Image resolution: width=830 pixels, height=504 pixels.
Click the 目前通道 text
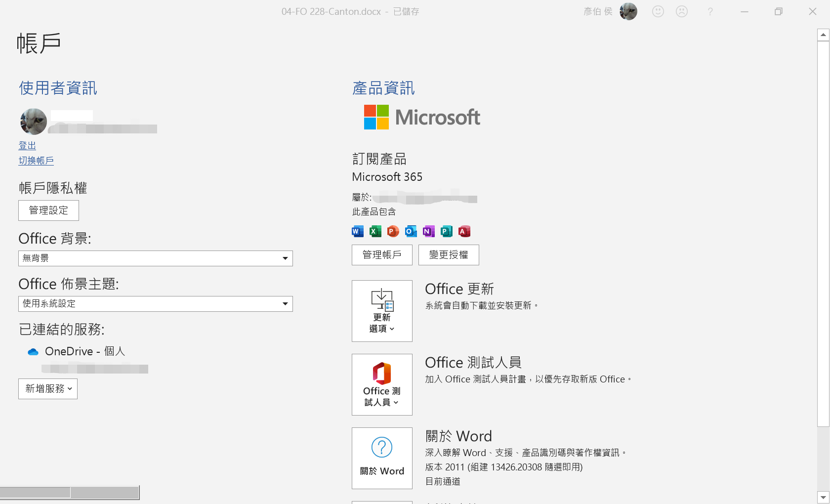coord(443,481)
